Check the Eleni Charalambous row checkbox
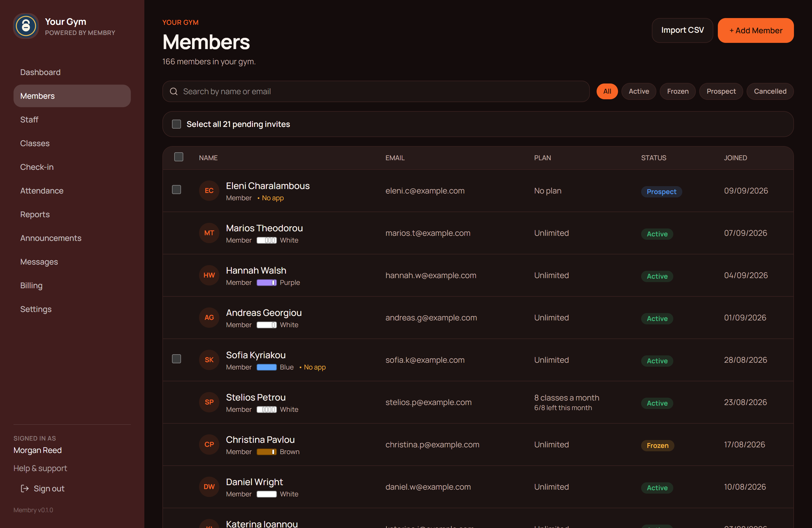Screen dimensions: 812x528 click(176, 190)
